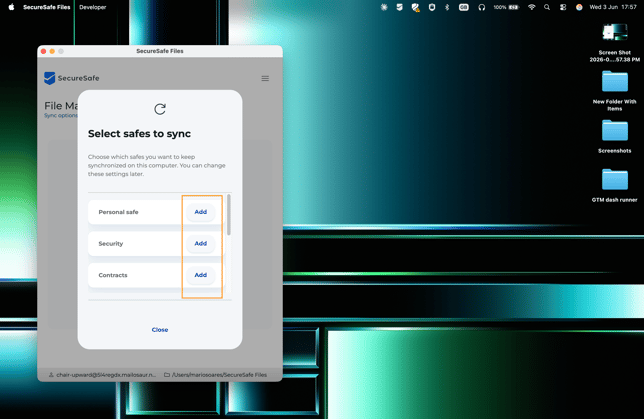The width and height of the screenshot is (644, 419).
Task: Click the colorful Siri-style menu bar icon
Action: pos(579,7)
